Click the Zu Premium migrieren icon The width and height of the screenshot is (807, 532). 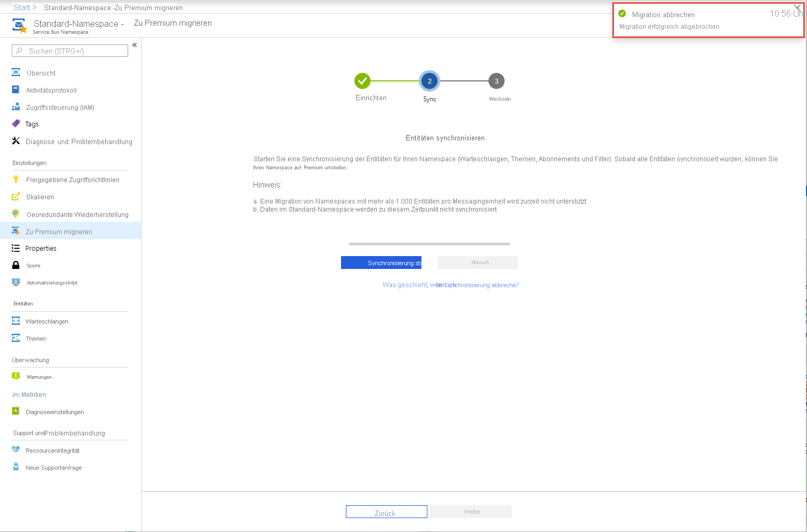click(16, 231)
